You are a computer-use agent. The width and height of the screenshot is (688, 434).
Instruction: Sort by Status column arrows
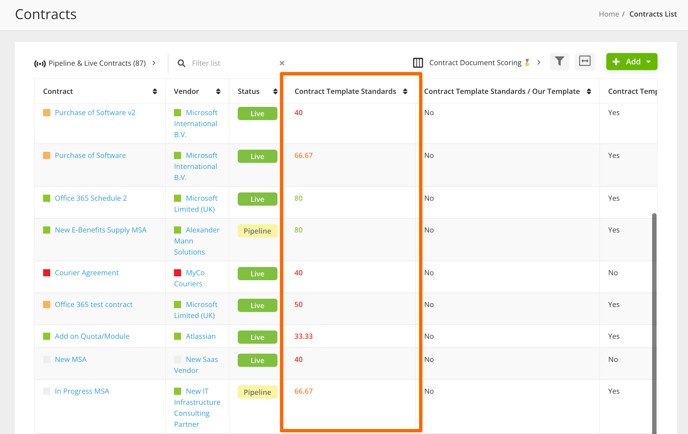pos(275,91)
